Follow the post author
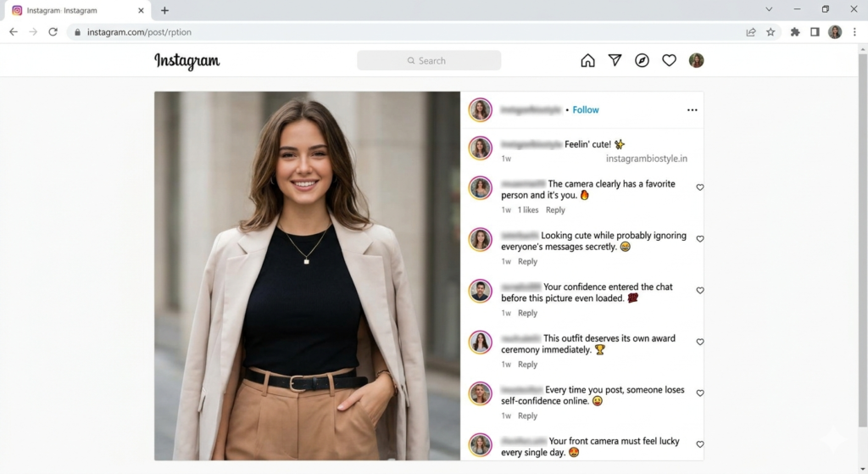This screenshot has height=474, width=868. 586,109
